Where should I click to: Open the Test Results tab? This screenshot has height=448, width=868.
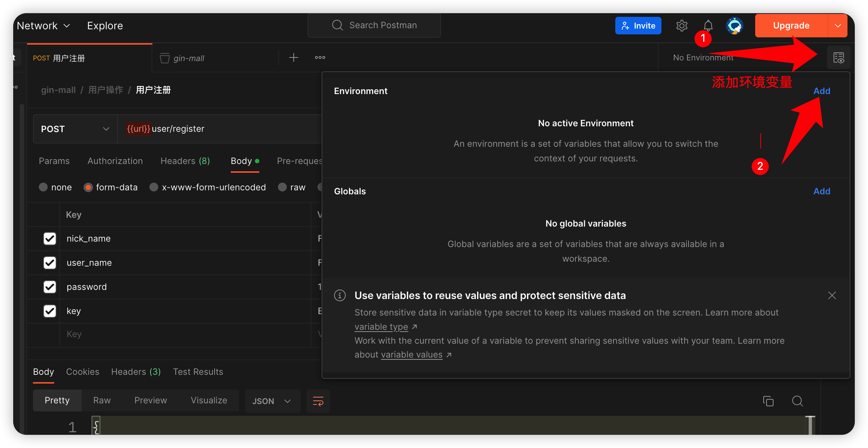pos(198,372)
